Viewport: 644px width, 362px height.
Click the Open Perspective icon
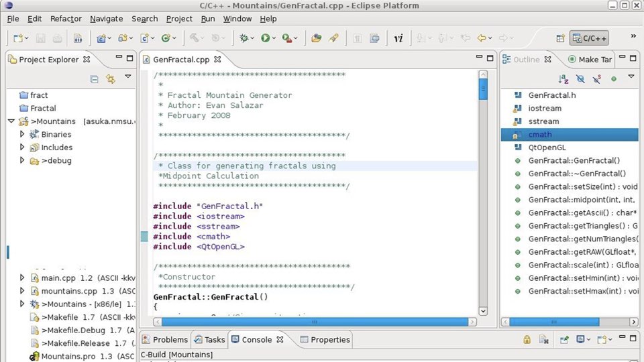point(560,38)
